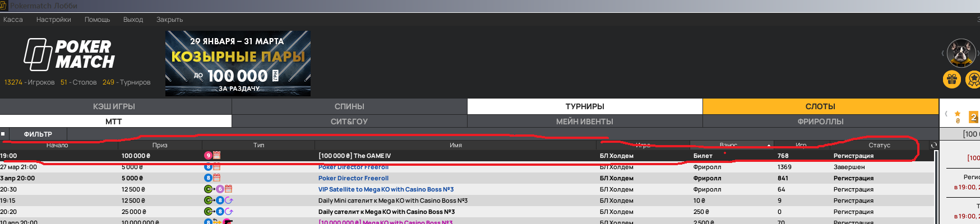Click the Poker Match logo

pos(69,54)
